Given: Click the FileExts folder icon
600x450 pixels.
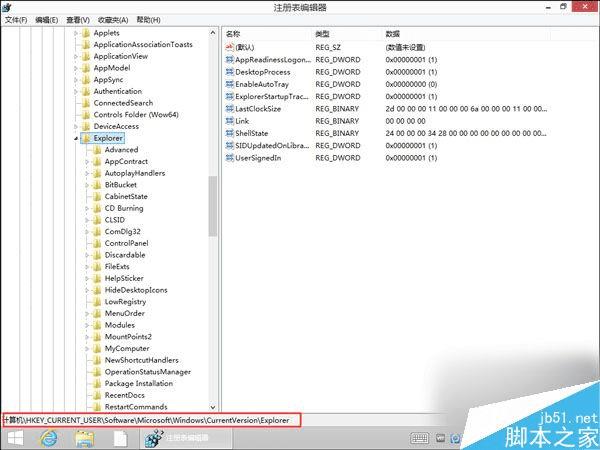Looking at the screenshot, I should pyautogui.click(x=97, y=267).
